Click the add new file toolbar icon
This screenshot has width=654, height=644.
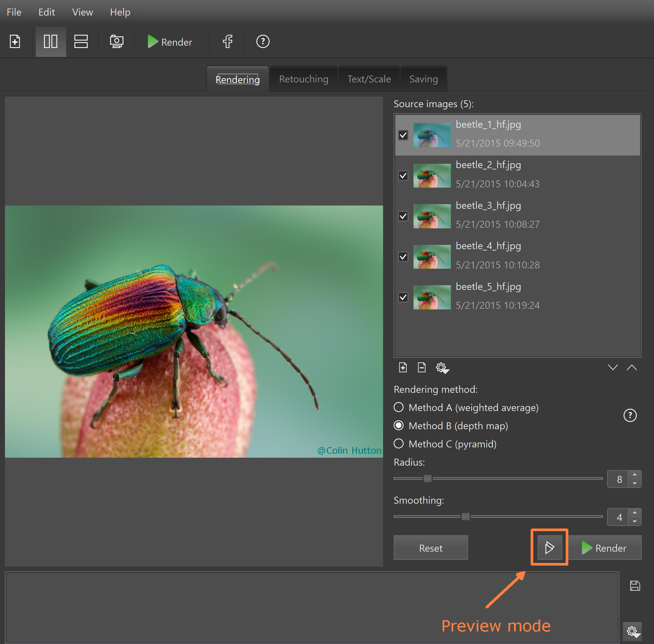tap(15, 42)
